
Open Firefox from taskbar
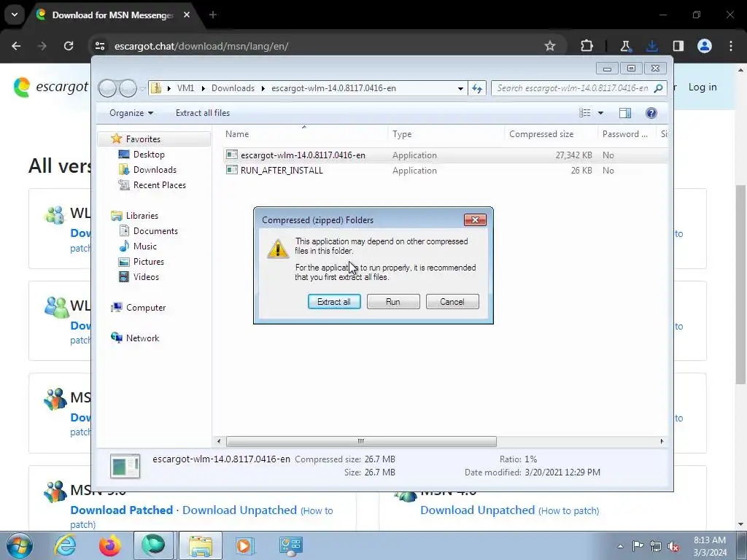tap(109, 545)
